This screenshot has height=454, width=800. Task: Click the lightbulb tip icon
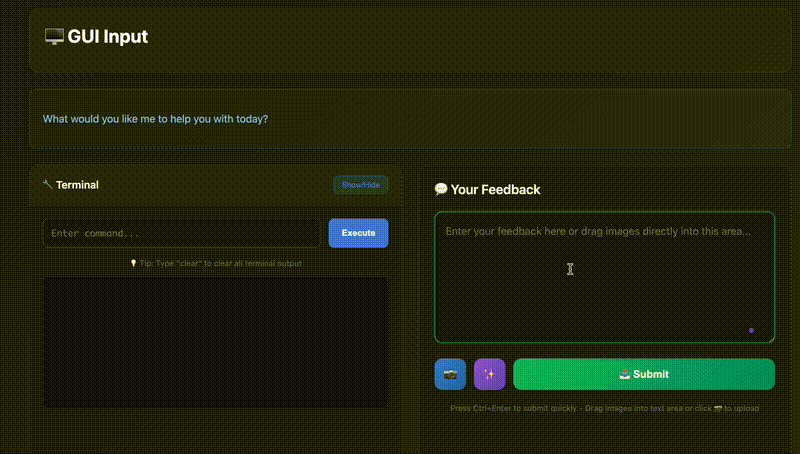(x=134, y=263)
